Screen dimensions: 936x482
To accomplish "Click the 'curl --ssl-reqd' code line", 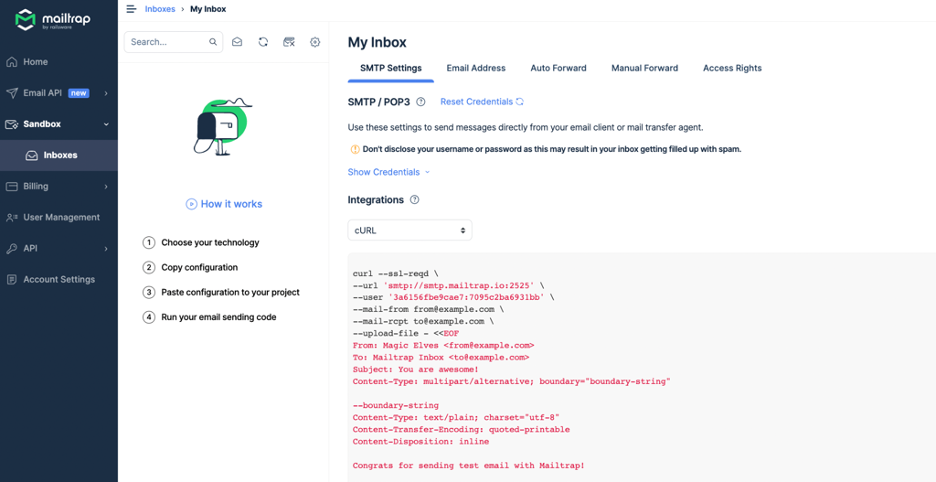I will [395, 273].
